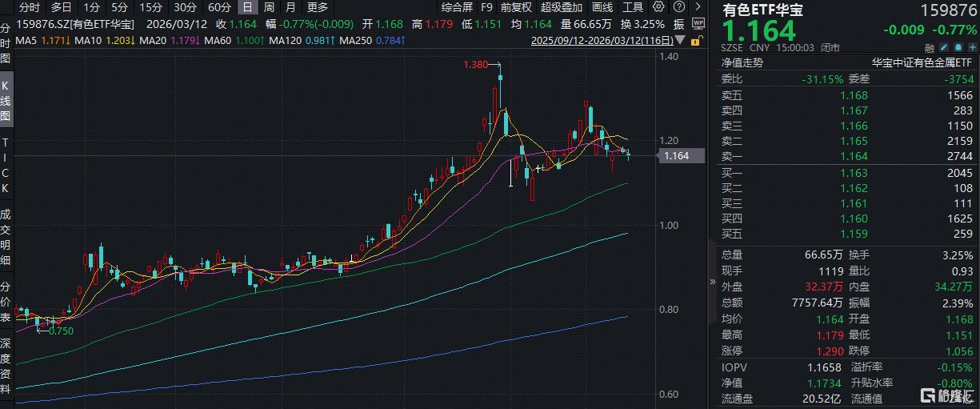Screen dimensions: 980x409
Task: Select the 1分 period
Action: 92,7
